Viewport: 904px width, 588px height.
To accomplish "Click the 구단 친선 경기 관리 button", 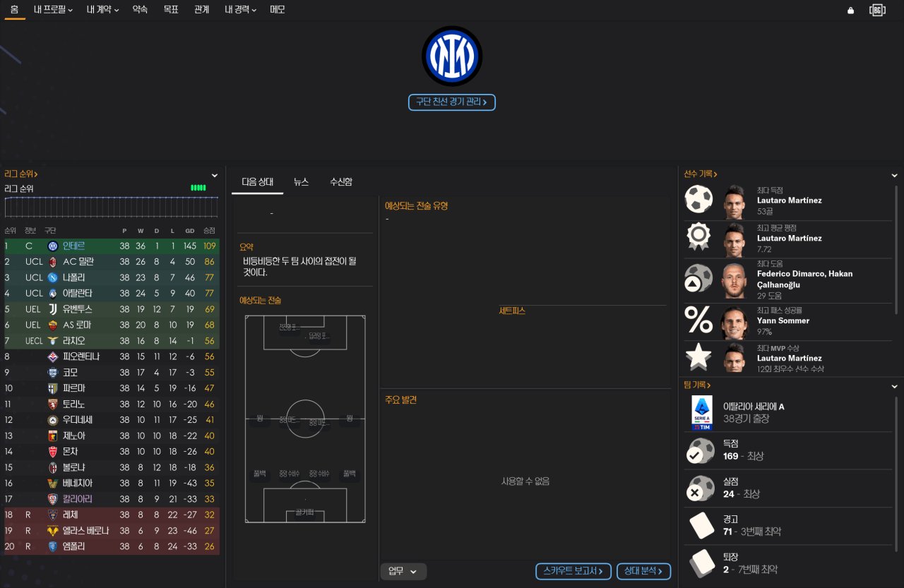I will click(452, 102).
